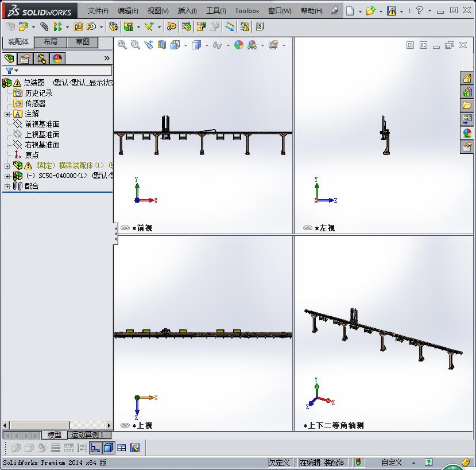The height and width of the screenshot is (470, 476).
Task: Open the 编辑(E) menu
Action: pyautogui.click(x=127, y=11)
